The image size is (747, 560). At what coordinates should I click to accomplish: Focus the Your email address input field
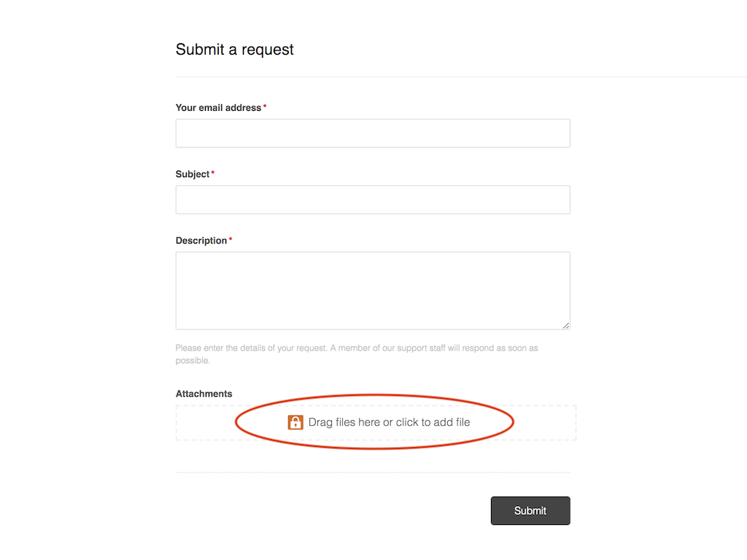coord(373,133)
